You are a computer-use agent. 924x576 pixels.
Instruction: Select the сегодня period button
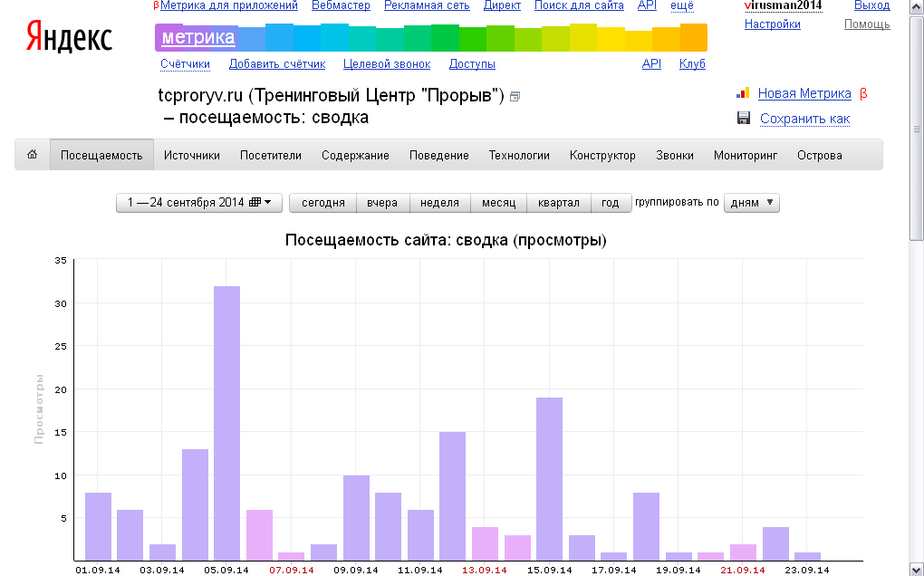pos(322,203)
